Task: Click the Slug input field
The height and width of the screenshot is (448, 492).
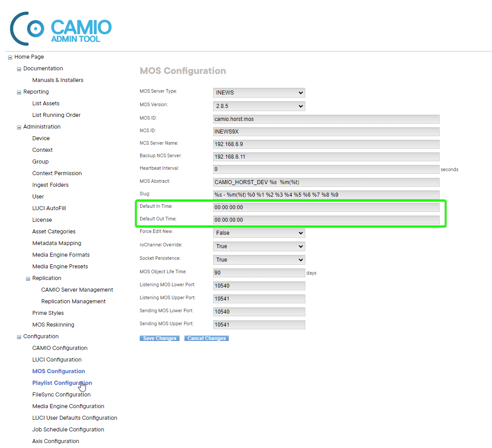Action: tap(326, 194)
